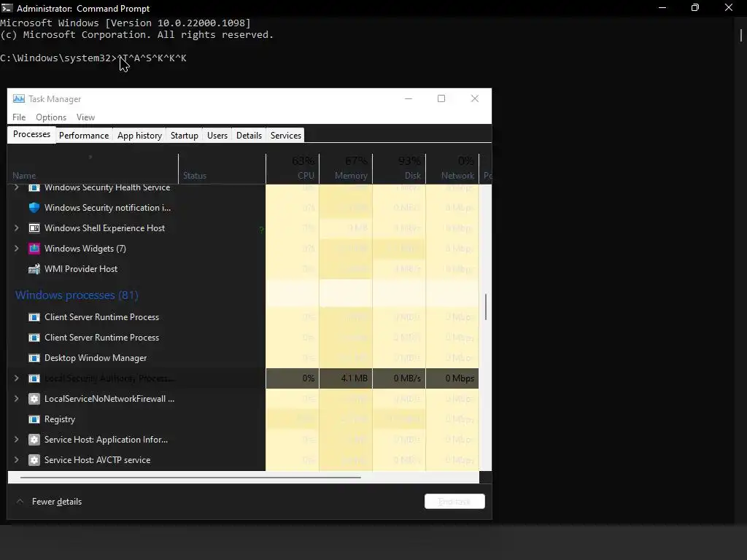Screen dimensions: 747x560
Task: Sort by the Network column header
Action: click(x=452, y=168)
